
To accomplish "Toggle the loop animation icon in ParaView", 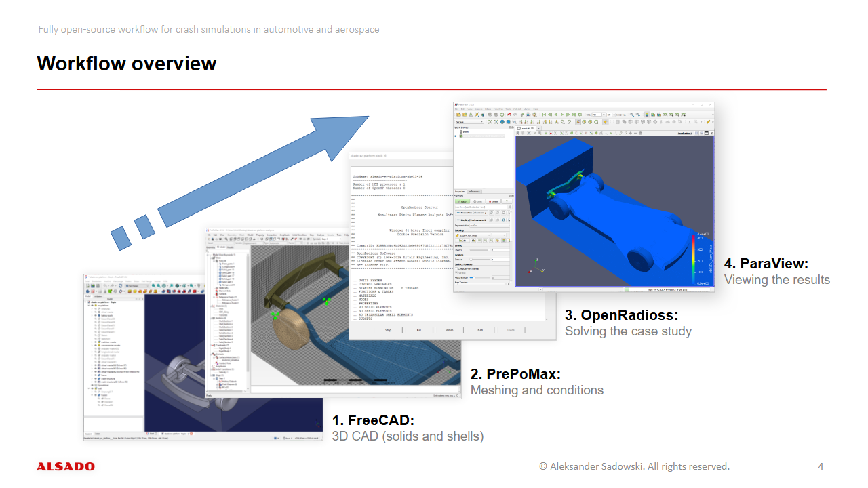I will coord(580,115).
